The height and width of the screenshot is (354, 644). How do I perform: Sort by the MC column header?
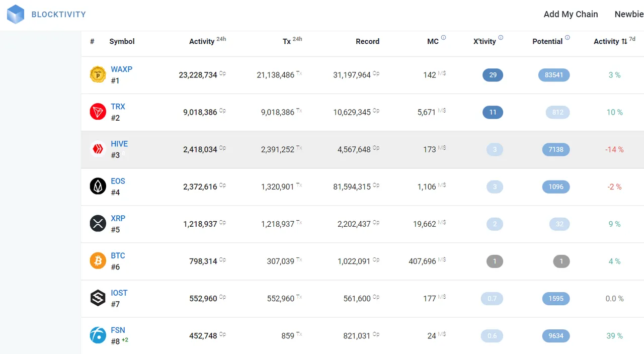point(433,41)
